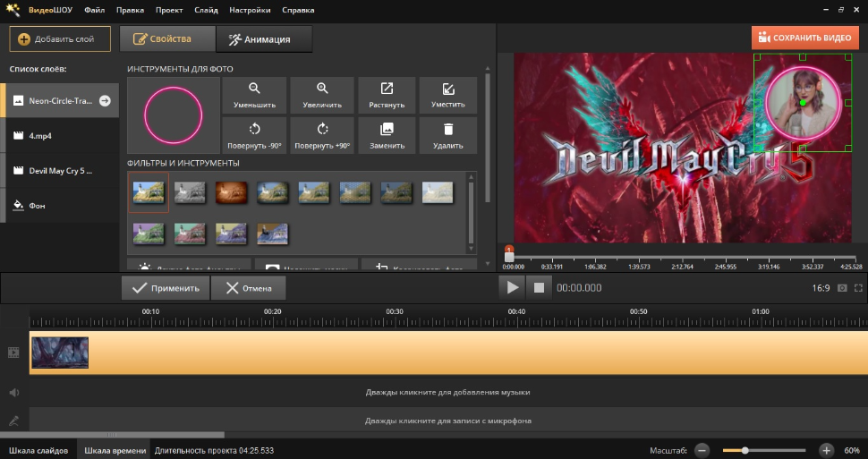Switch to Шкала слайдов view
Image resolution: width=868 pixels, height=459 pixels.
coord(38,450)
